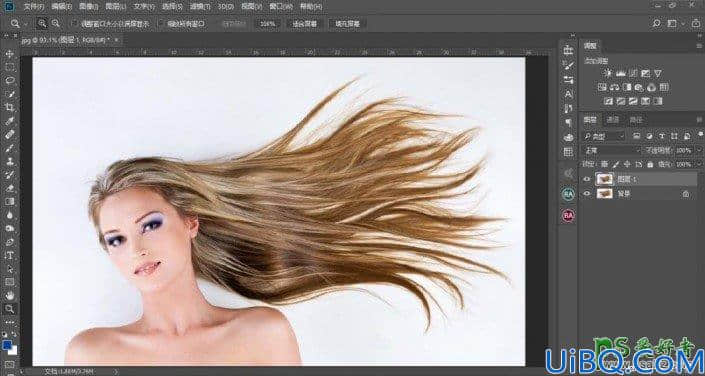
Task: Open the Character panel icon
Action: (569, 94)
